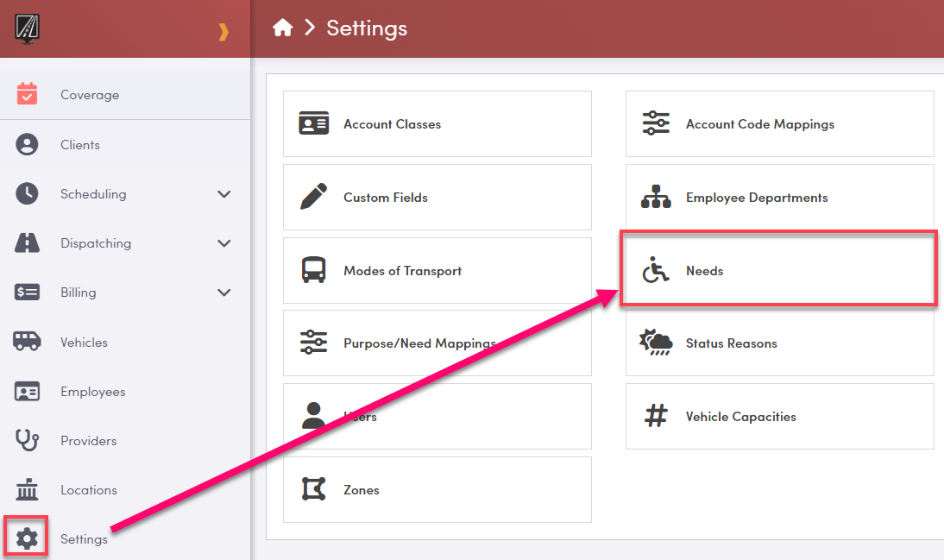Viewport: 944px width, 560px height.
Task: Click the Providers stethoscope icon
Action: 28,440
